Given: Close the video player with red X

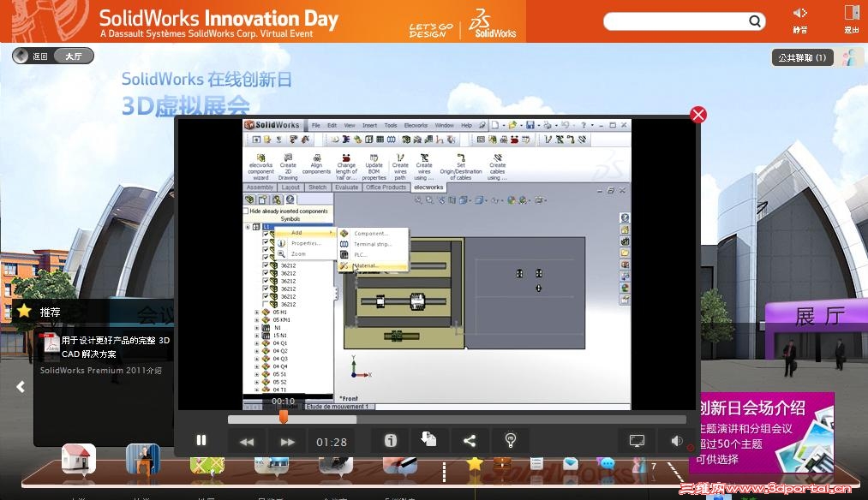Looking at the screenshot, I should coord(698,115).
